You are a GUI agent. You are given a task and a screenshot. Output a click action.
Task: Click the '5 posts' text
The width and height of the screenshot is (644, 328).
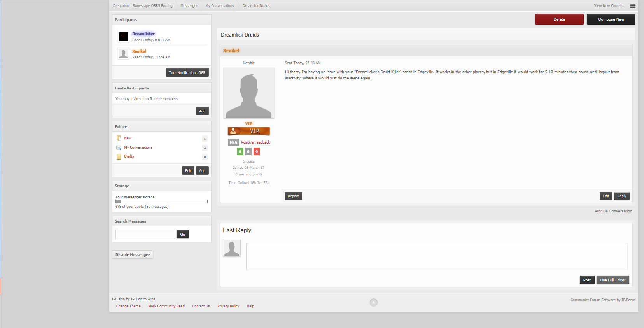(x=249, y=161)
